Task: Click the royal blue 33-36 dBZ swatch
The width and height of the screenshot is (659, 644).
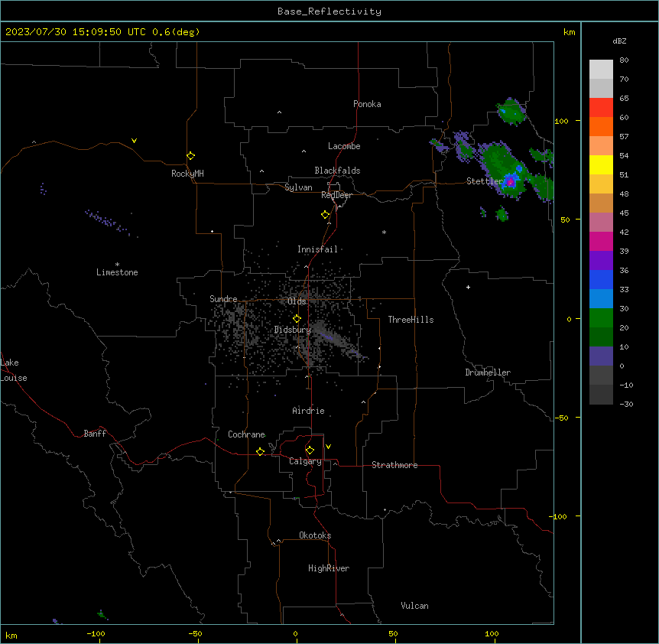Action: (x=601, y=279)
